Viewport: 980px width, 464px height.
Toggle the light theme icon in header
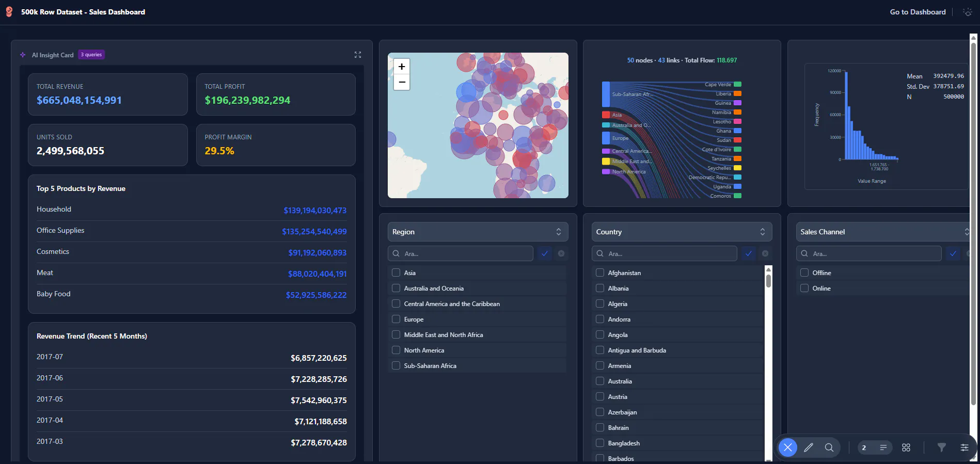968,12
